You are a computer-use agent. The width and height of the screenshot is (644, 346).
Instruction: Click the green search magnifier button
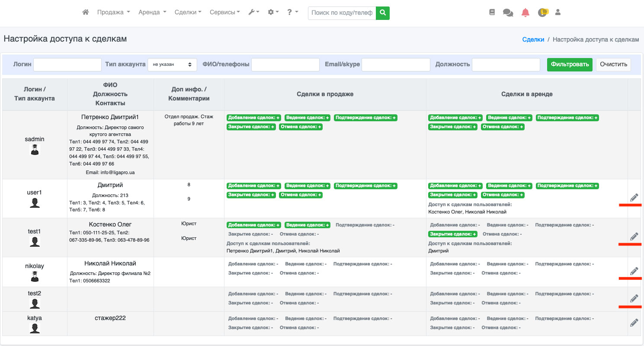click(383, 13)
